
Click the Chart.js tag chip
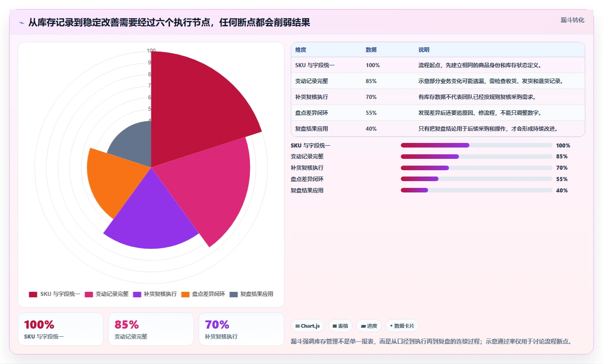point(308,326)
